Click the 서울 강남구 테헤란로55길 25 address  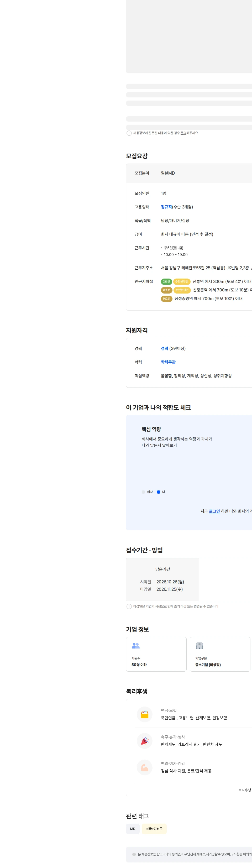coord(205,268)
